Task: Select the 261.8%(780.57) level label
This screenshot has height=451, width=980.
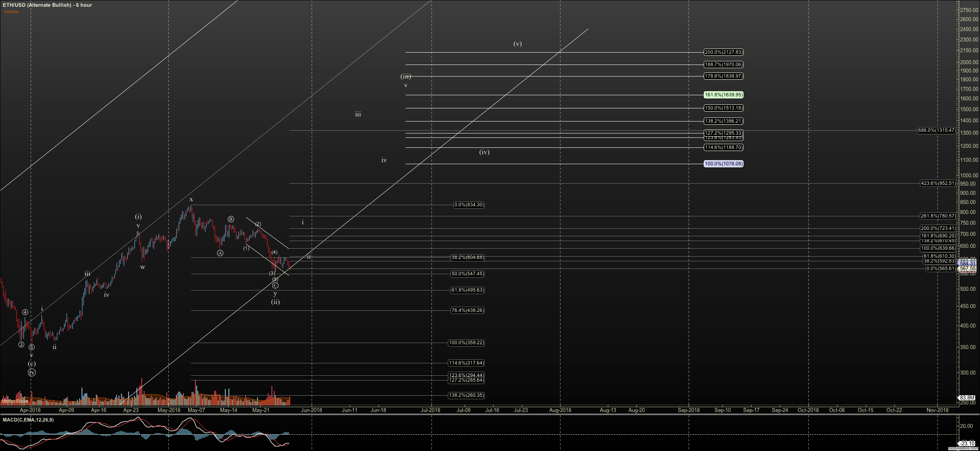Action: 938,216
